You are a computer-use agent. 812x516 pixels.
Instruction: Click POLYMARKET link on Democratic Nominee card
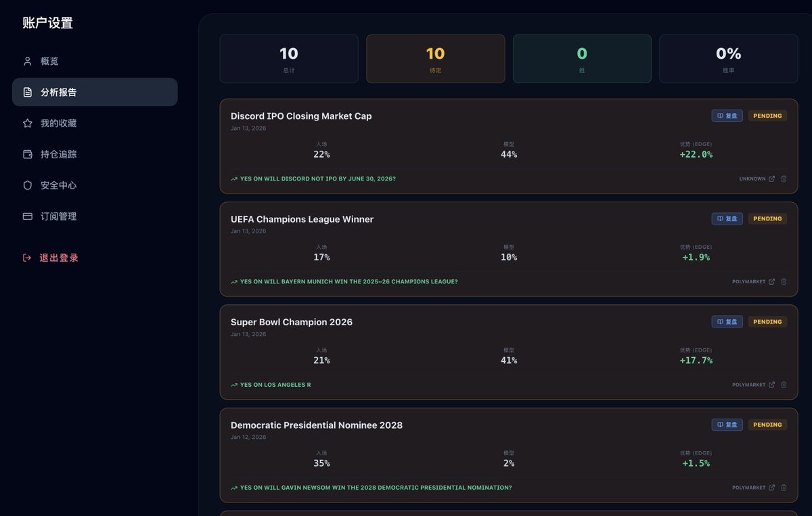[x=749, y=488]
